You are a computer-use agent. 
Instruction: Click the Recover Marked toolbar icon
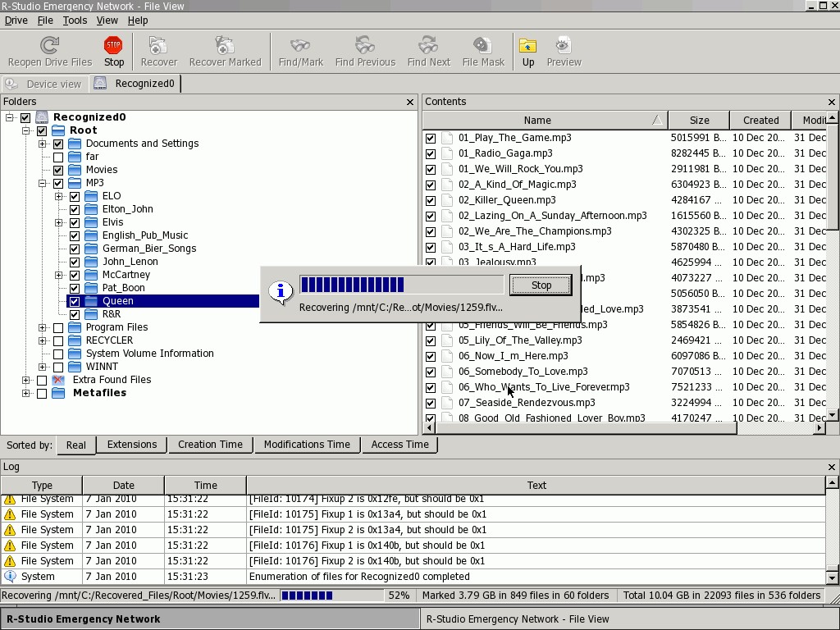224,45
